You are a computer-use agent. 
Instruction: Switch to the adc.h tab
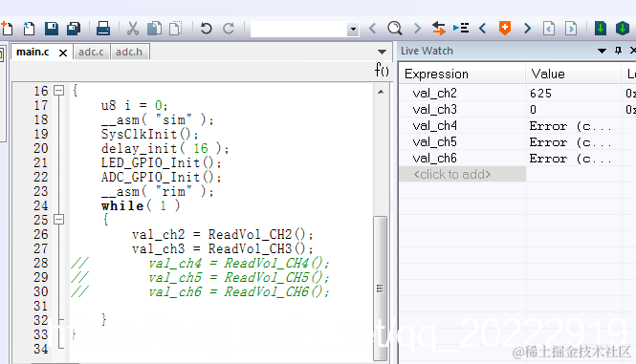click(129, 52)
